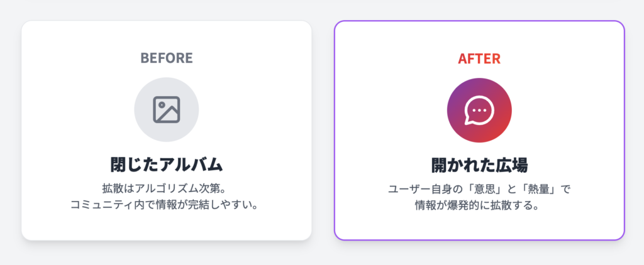This screenshot has height=265, width=644.
Task: Click the purple-red gradient circle
Action: coord(479,111)
